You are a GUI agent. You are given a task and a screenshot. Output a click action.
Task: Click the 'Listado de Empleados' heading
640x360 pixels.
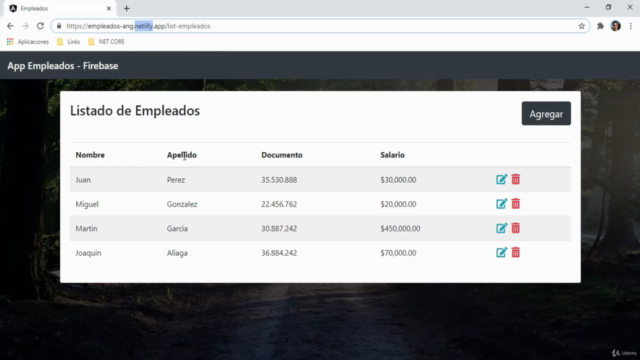coord(135,111)
